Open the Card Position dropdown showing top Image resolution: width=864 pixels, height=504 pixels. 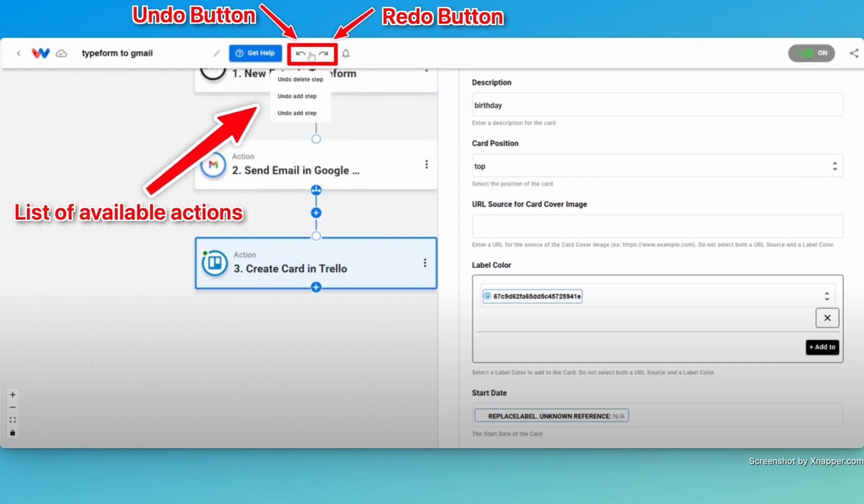pyautogui.click(x=835, y=166)
